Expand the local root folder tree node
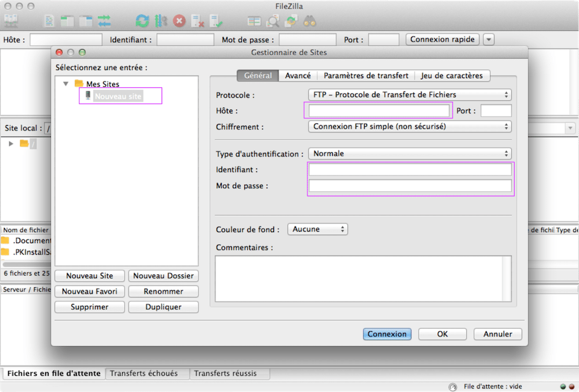Screen dimensions: 579x392 click(x=11, y=144)
